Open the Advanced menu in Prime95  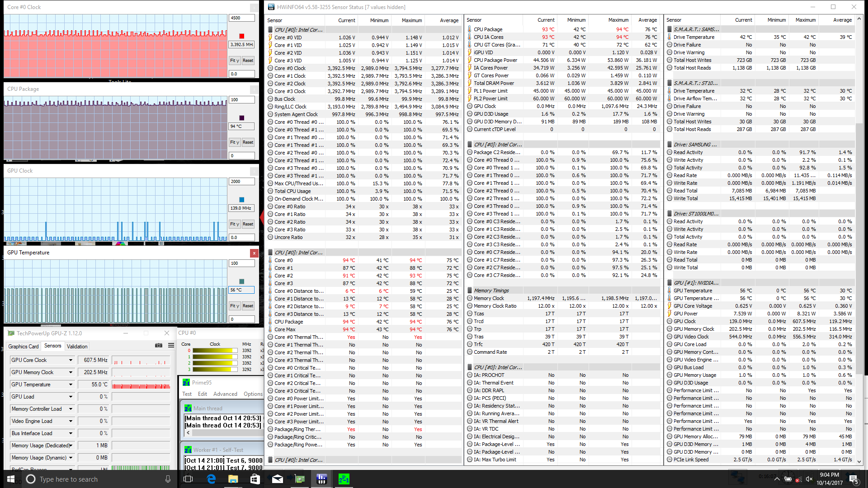(x=225, y=394)
